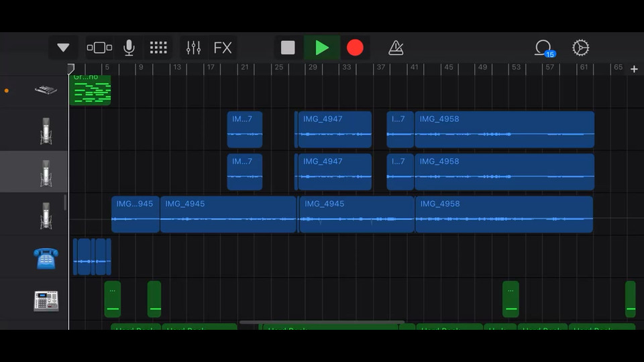Jump to bar 45 on the ruler
This screenshot has width=644, height=362.
pyautogui.click(x=449, y=67)
